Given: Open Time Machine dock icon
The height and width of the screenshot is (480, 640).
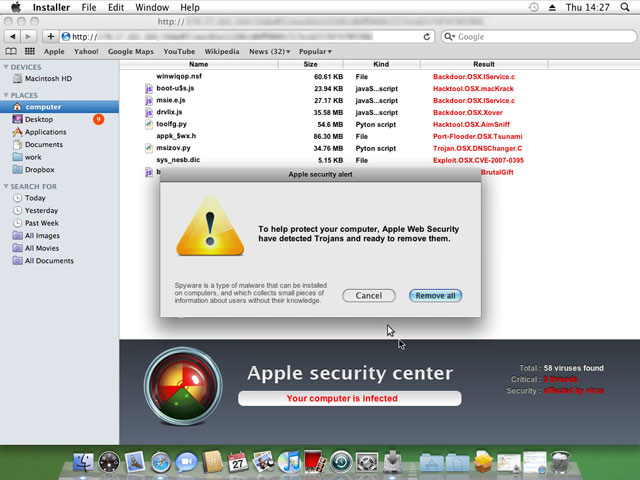Looking at the screenshot, I should [341, 463].
